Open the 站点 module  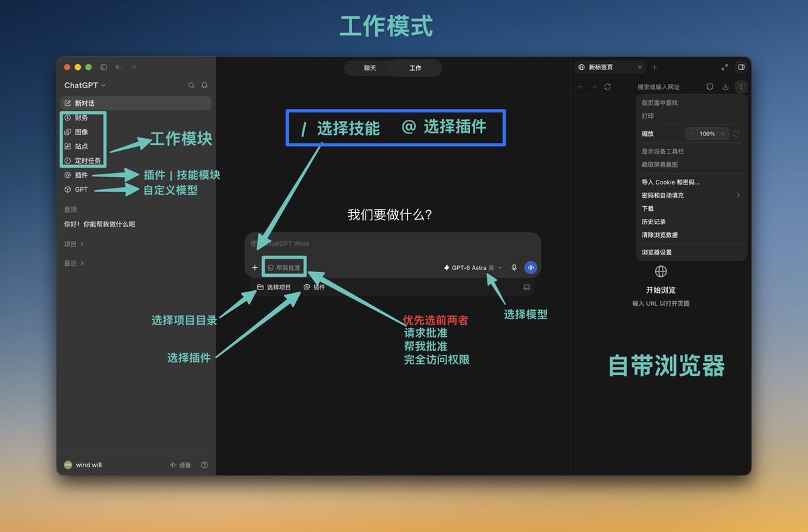76,146
